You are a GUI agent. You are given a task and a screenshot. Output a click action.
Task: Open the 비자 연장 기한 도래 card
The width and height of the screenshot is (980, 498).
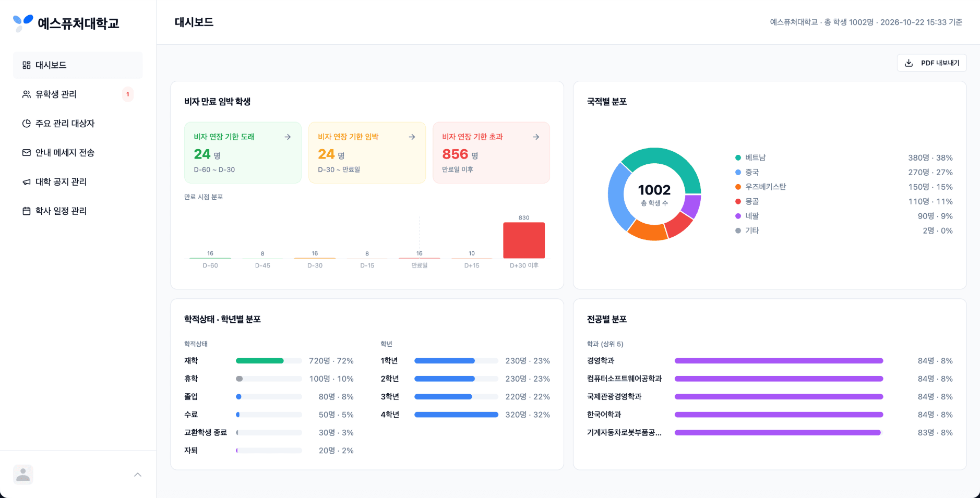[x=243, y=153]
